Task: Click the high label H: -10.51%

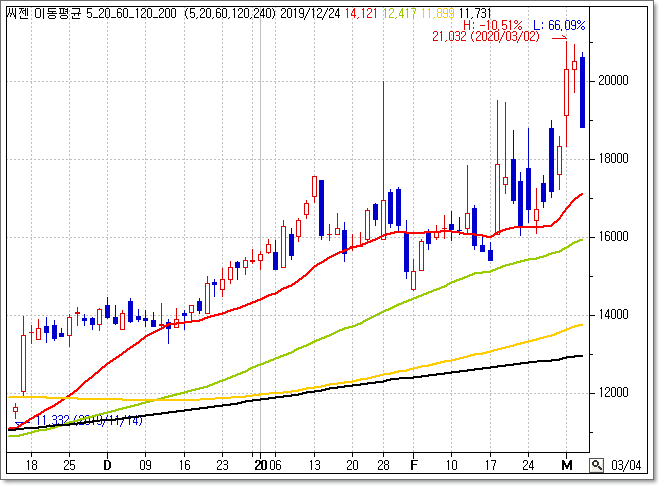Action: (x=492, y=25)
